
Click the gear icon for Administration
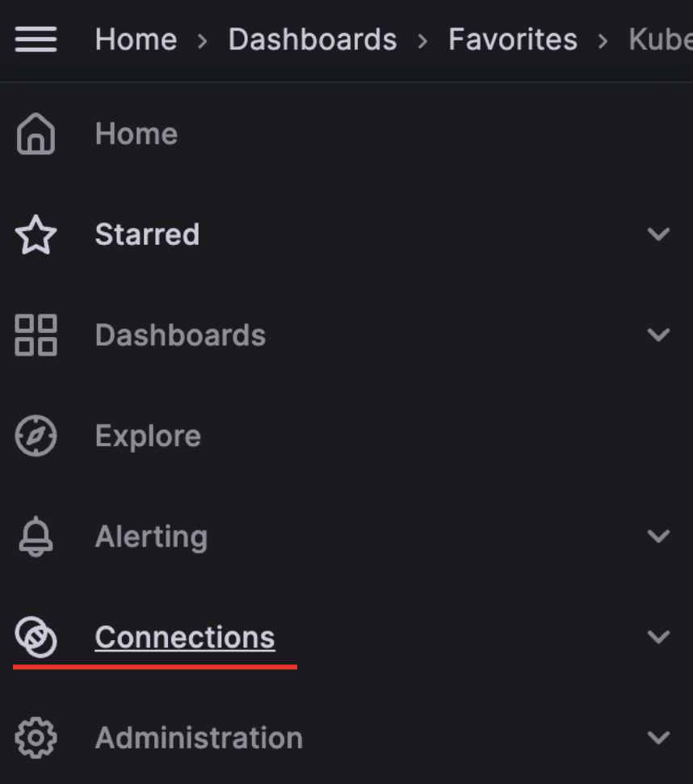tap(36, 738)
